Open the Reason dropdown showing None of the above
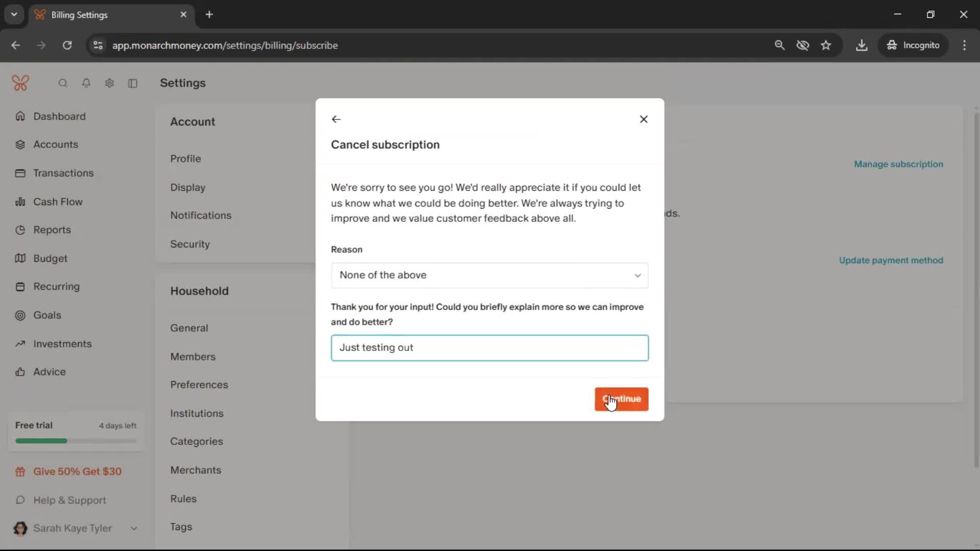This screenshot has width=980, height=551. 489,275
